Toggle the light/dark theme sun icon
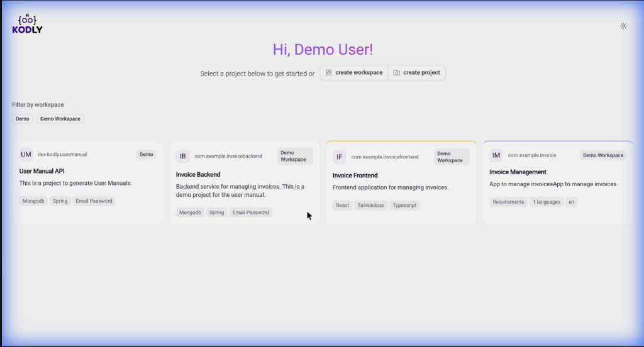The width and height of the screenshot is (644, 347). pyautogui.click(x=623, y=26)
